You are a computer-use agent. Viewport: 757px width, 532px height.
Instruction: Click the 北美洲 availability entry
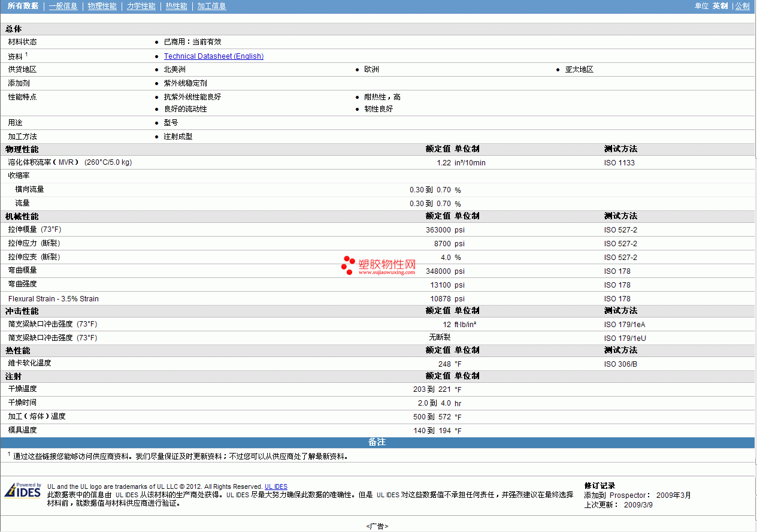[x=175, y=69]
